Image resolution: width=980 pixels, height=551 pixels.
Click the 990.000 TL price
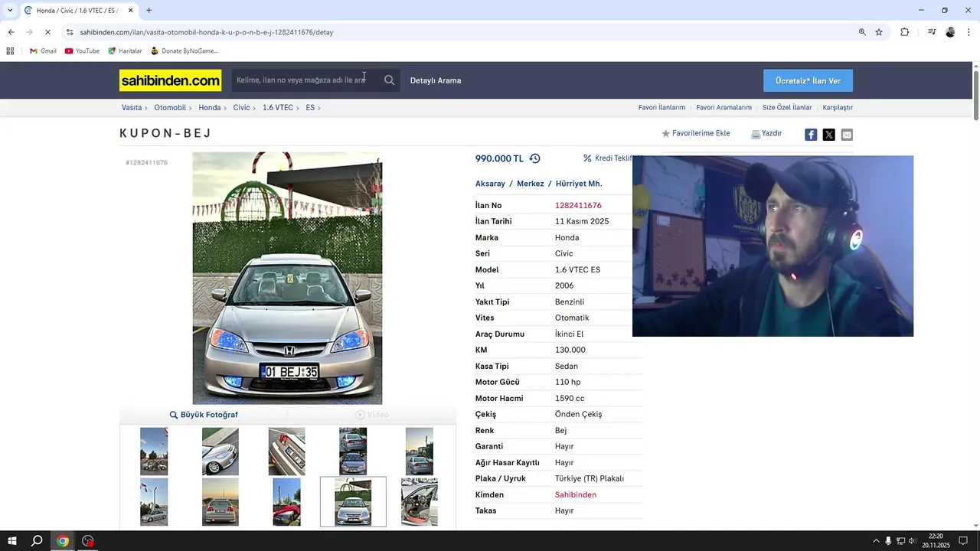pyautogui.click(x=499, y=158)
